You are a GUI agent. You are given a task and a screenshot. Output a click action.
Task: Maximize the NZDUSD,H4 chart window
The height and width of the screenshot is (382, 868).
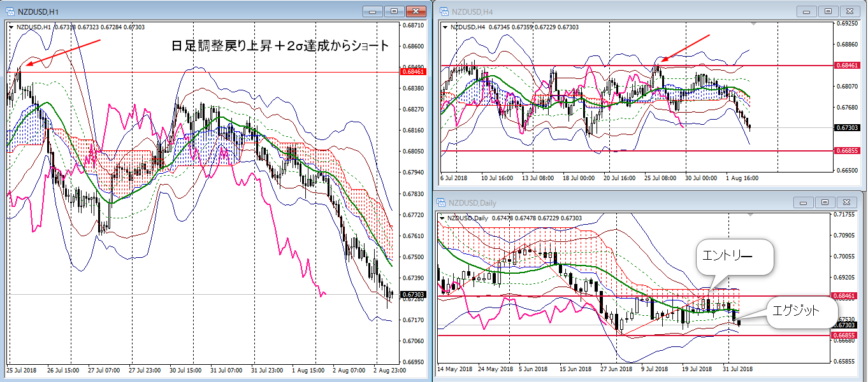click(x=828, y=11)
